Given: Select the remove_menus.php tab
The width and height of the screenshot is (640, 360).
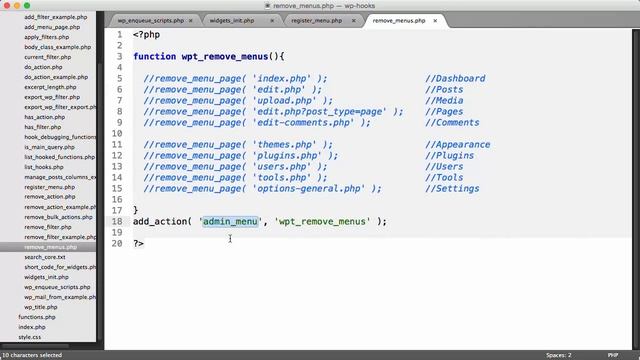Looking at the screenshot, I should pos(399,20).
